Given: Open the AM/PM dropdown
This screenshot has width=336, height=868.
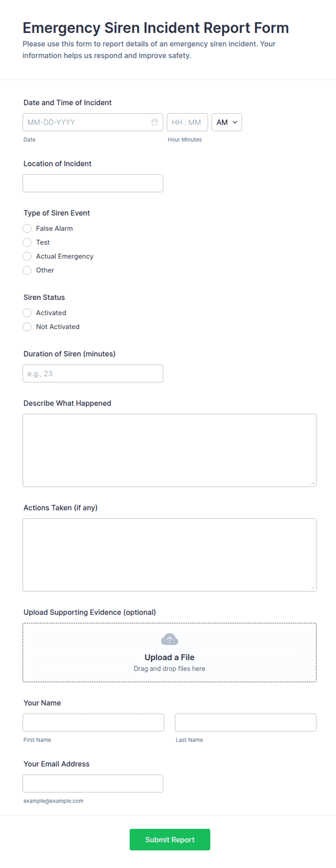Looking at the screenshot, I should [227, 122].
